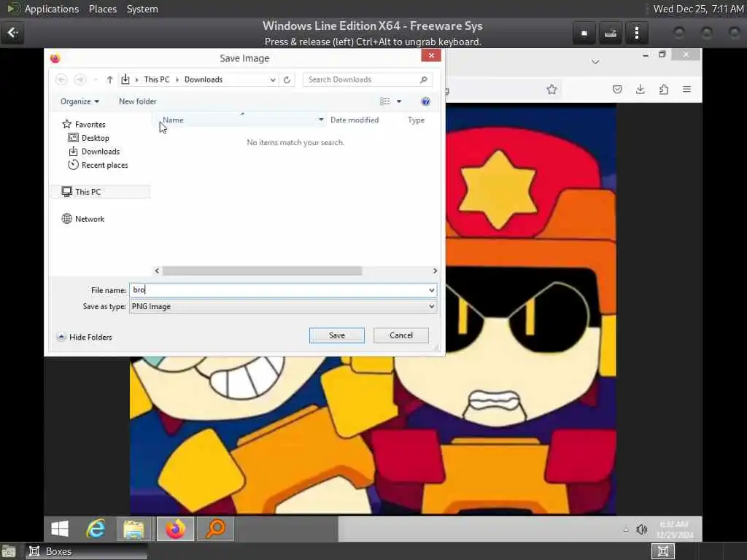Click the Boxes stop square button
This screenshot has height=560, width=747.
pos(584,33)
